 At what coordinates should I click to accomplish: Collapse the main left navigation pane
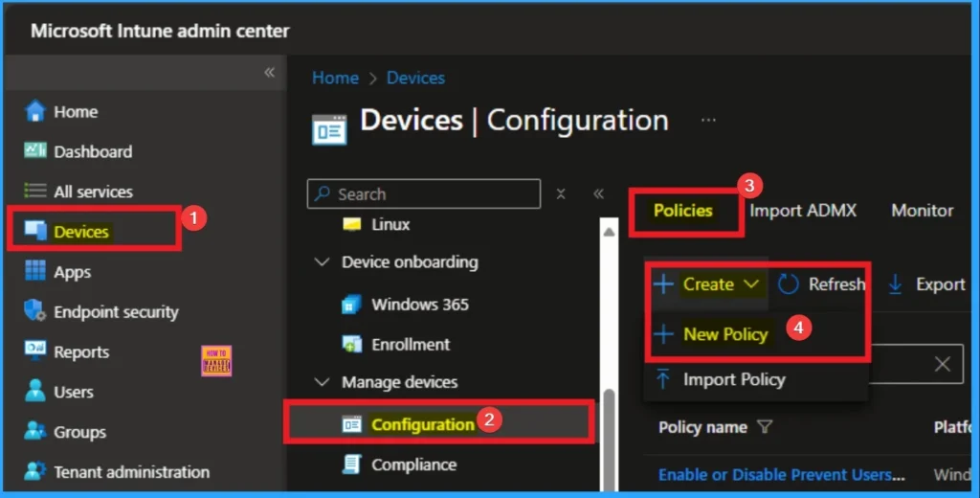[x=269, y=73]
